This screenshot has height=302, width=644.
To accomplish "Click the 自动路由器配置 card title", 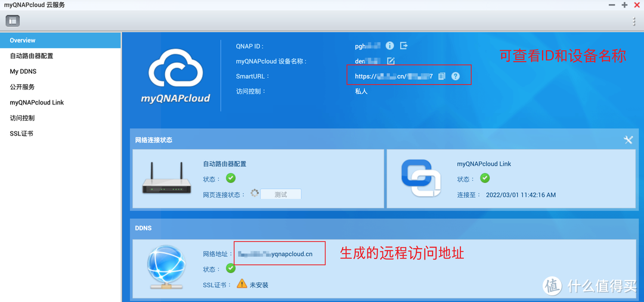I will (x=225, y=164).
